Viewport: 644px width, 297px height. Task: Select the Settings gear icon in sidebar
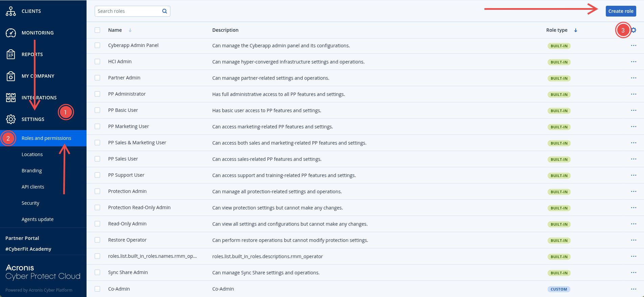coord(11,119)
